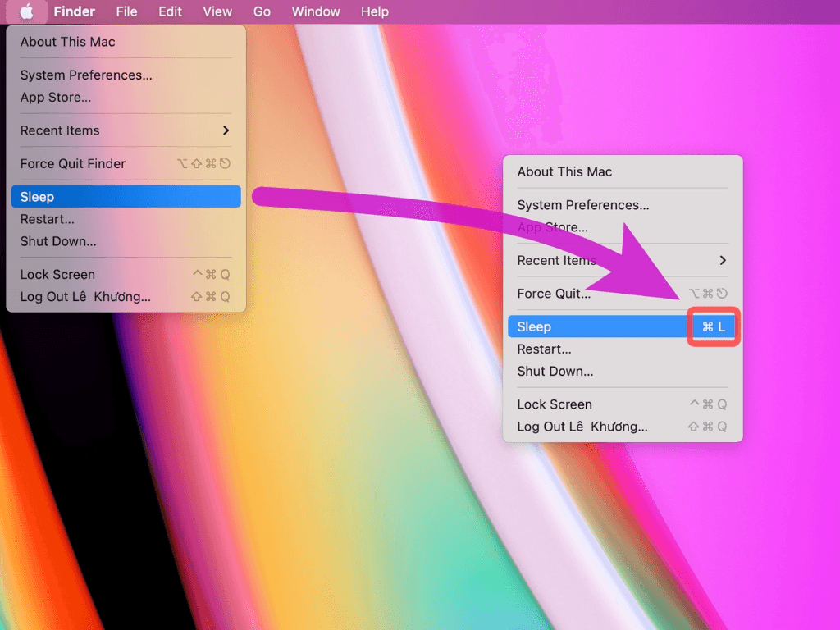Choose Restart… in the inset menu image
This screenshot has width=840, height=630.
(544, 349)
